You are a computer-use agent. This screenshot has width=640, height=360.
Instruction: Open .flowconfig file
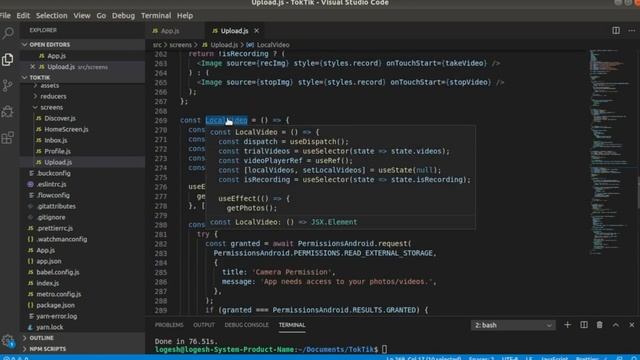pos(83,196)
